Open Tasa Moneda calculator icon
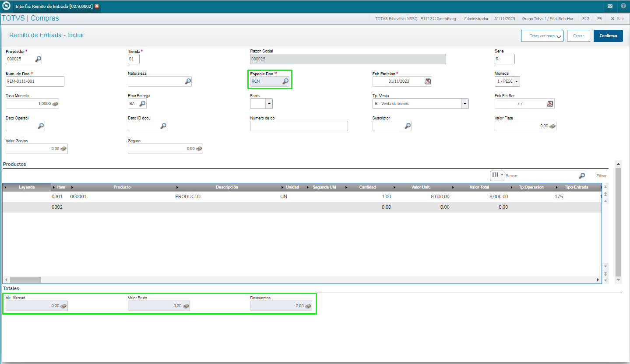 55,104
